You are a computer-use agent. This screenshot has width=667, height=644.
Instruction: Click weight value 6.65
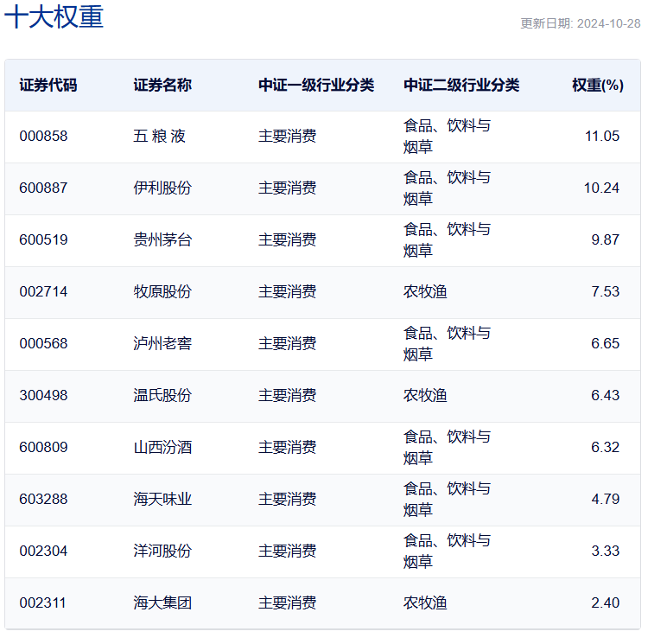[606, 343]
